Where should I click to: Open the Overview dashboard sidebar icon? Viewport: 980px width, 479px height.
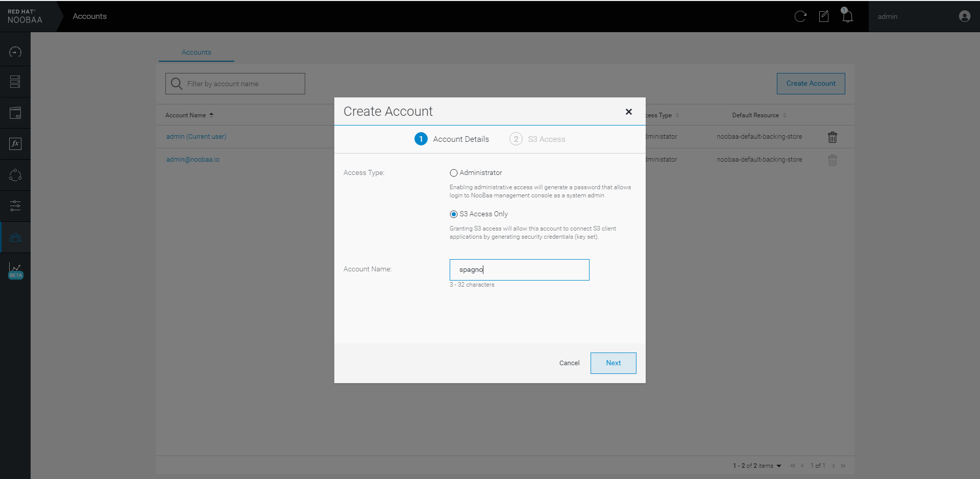(15, 52)
